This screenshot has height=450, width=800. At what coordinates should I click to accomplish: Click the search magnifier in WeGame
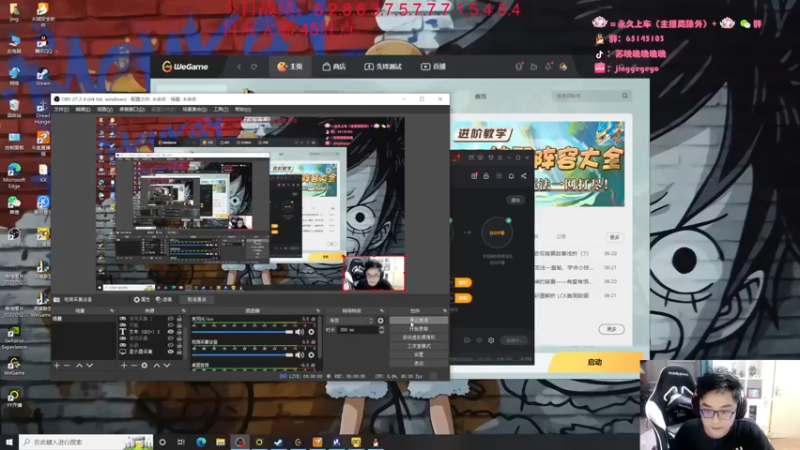[x=624, y=96]
